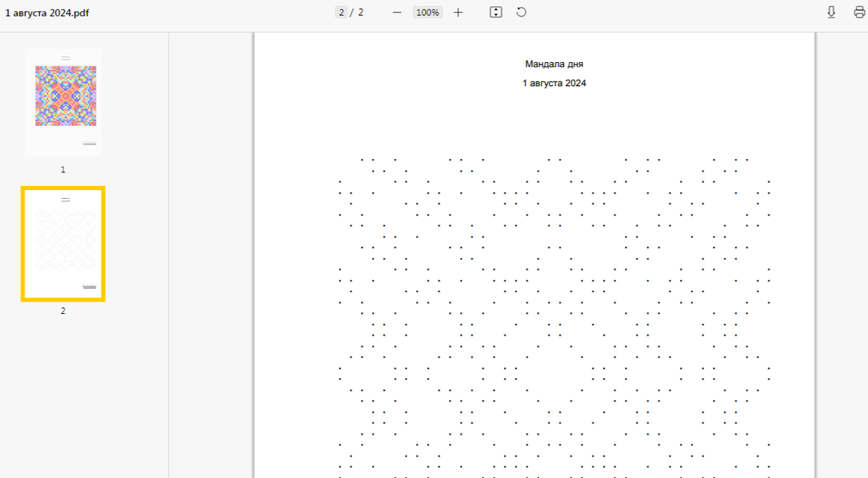Zoom out with the minus icon

[396, 12]
